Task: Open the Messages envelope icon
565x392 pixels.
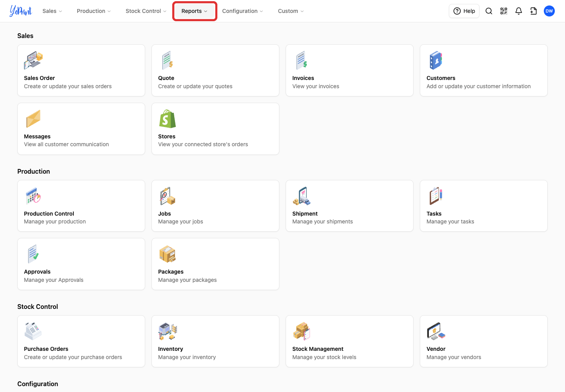Action: click(33, 119)
